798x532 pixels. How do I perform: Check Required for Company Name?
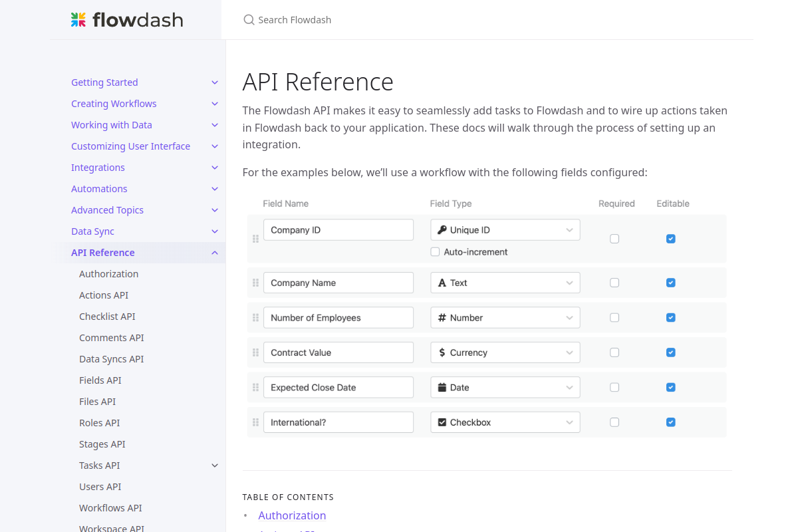pos(614,283)
